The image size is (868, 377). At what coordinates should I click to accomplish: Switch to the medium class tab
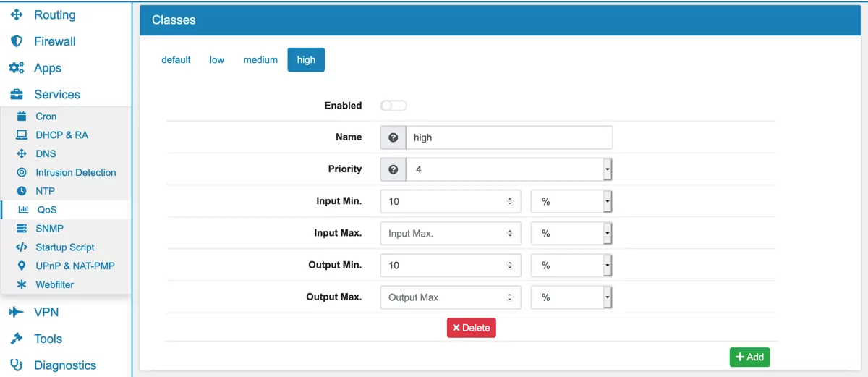tap(260, 60)
